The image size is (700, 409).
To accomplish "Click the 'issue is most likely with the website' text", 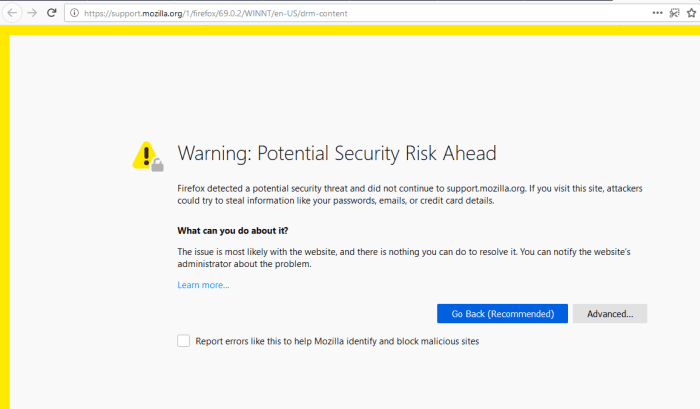I will click(300, 251).
